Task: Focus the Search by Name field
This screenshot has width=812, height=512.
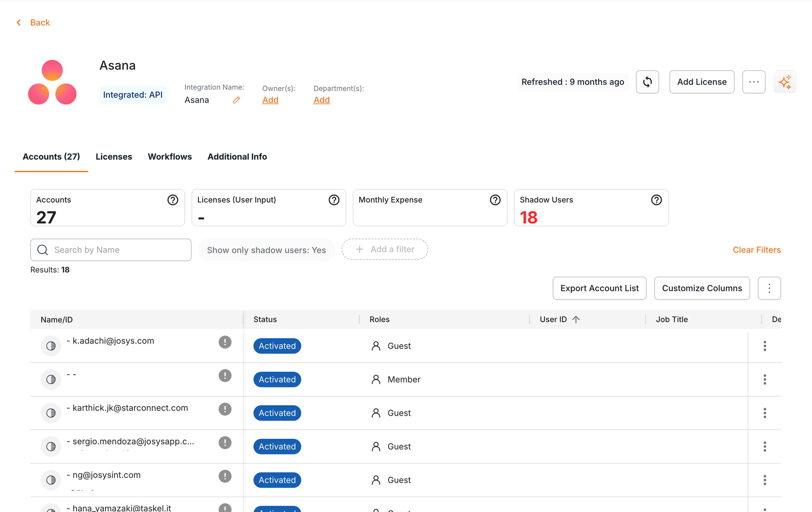Action: click(x=111, y=250)
